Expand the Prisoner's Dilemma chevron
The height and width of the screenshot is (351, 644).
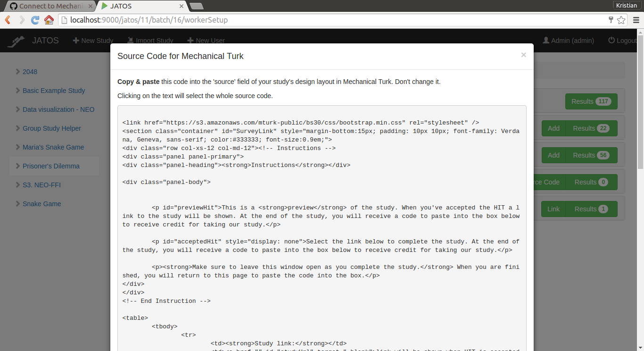point(17,166)
